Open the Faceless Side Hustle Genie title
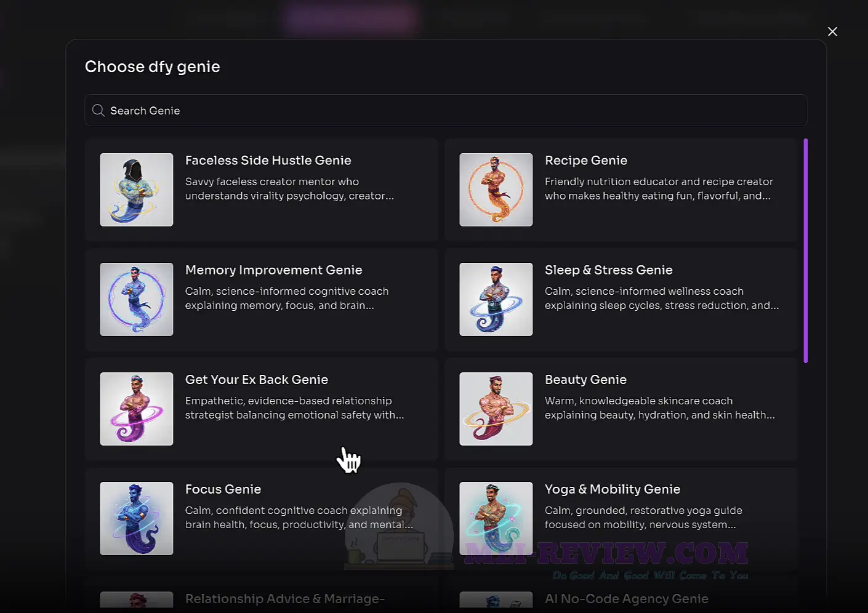 pos(268,161)
